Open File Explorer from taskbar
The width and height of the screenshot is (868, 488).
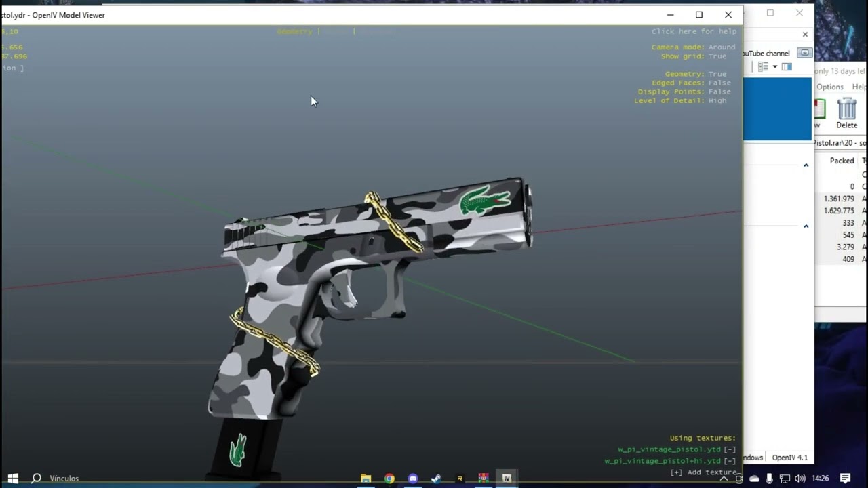366,478
